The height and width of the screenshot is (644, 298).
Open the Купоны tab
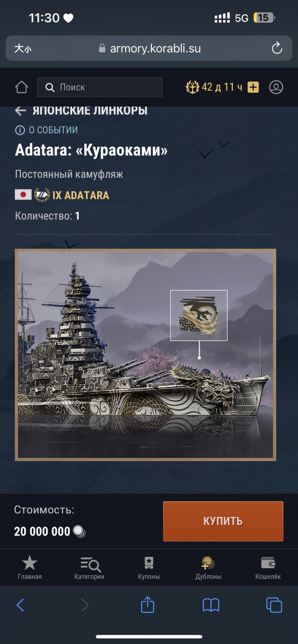click(149, 568)
